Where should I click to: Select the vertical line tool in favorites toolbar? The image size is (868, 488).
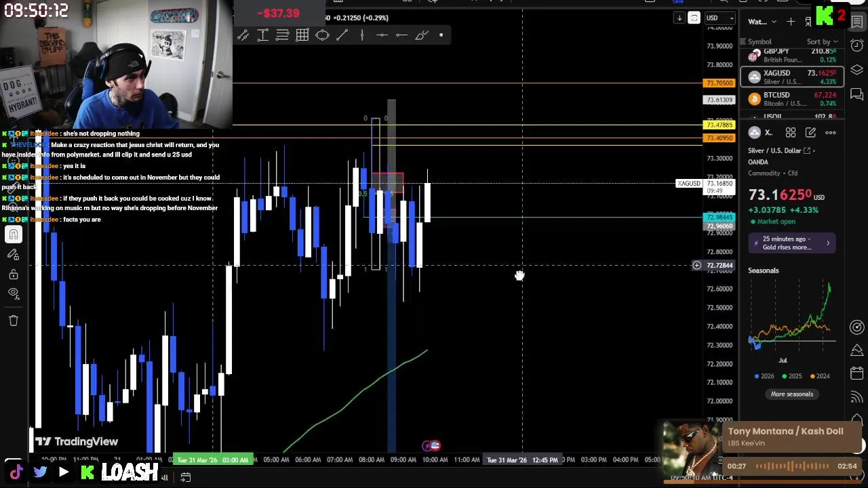(362, 35)
